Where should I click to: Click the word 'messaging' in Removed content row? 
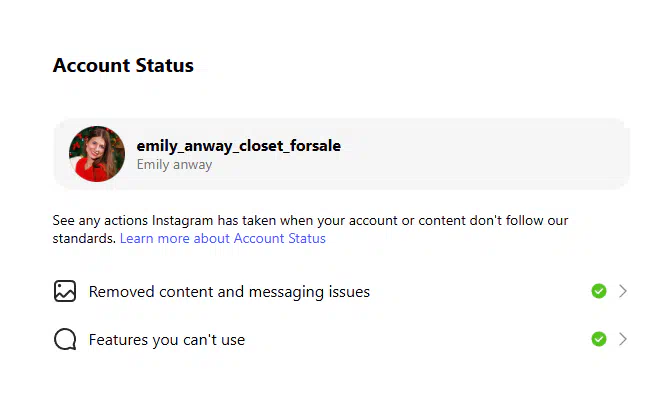286,292
